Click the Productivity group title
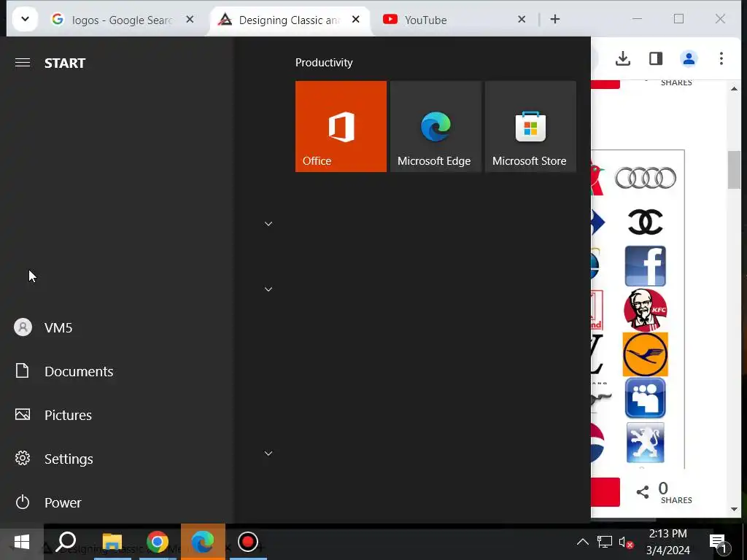The width and height of the screenshot is (747, 560). [324, 63]
